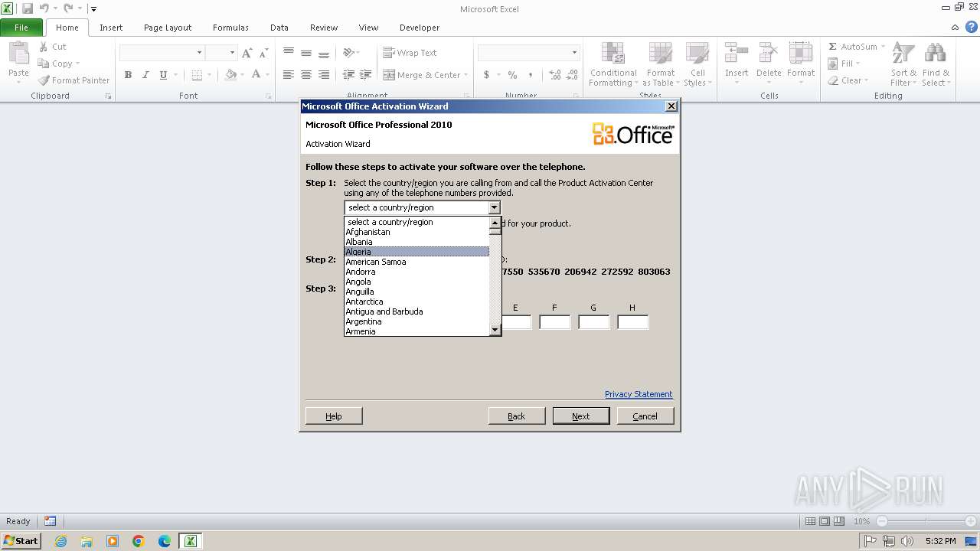Click the Center alignment icon
The image size is (980, 551).
pos(306,75)
